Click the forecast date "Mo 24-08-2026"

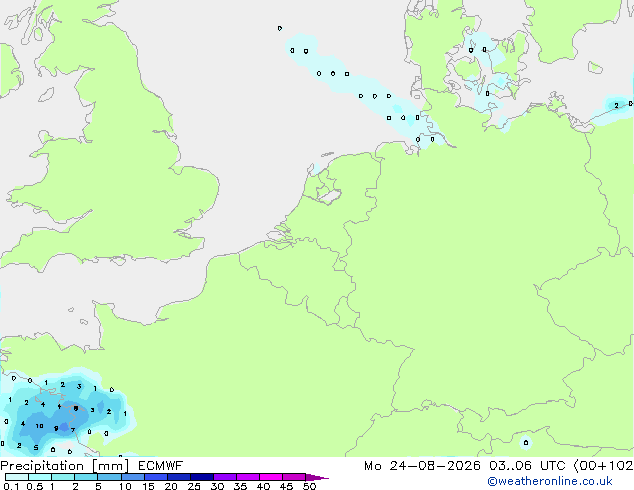point(422,466)
